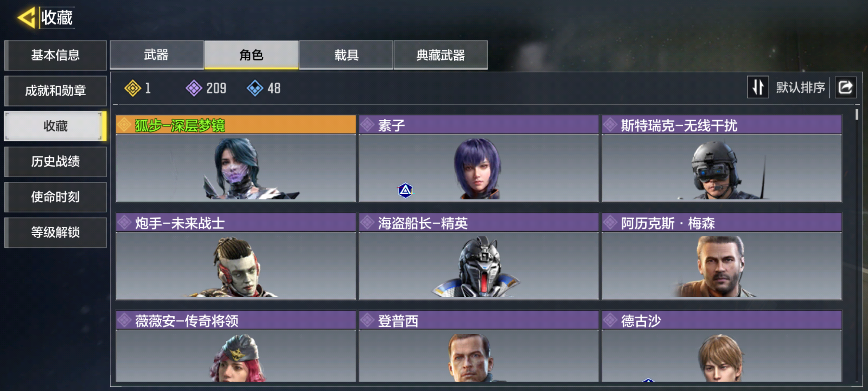The width and height of the screenshot is (868, 391).
Task: Select the 等级解锁 sidebar item
Action: point(55,232)
